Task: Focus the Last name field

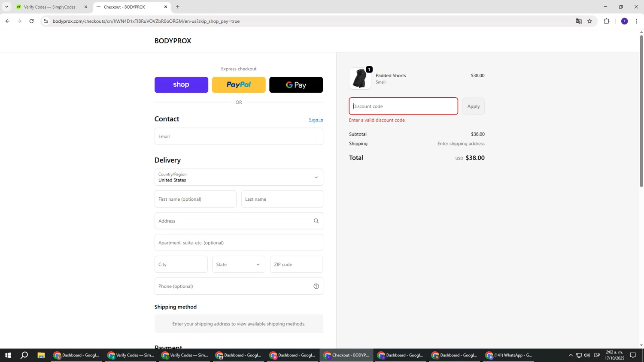Action: click(282, 199)
